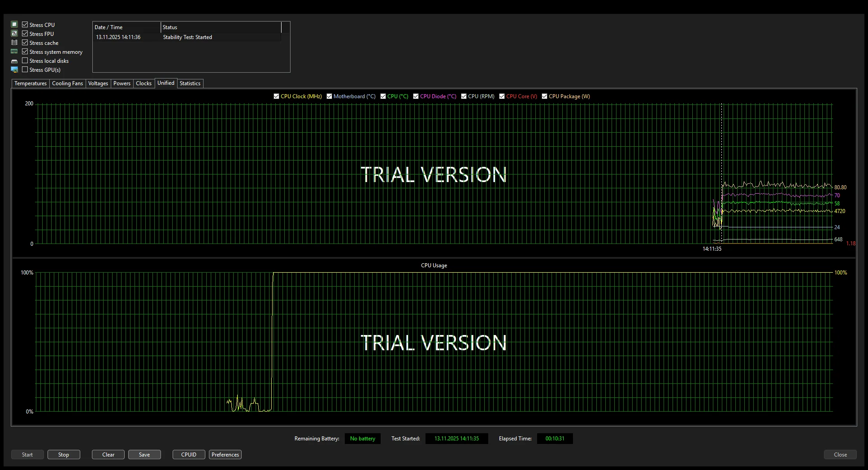The width and height of the screenshot is (868, 470).
Task: Click the Date / Time column header
Action: tap(126, 27)
